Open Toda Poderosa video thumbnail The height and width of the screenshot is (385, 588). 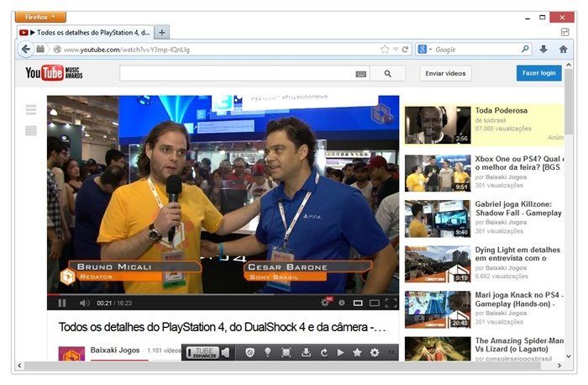[438, 125]
